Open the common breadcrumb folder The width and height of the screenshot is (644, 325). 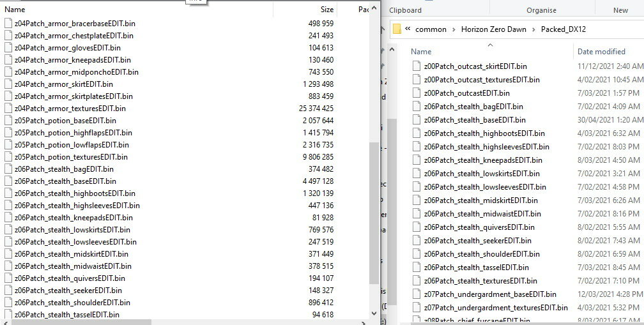(x=431, y=29)
